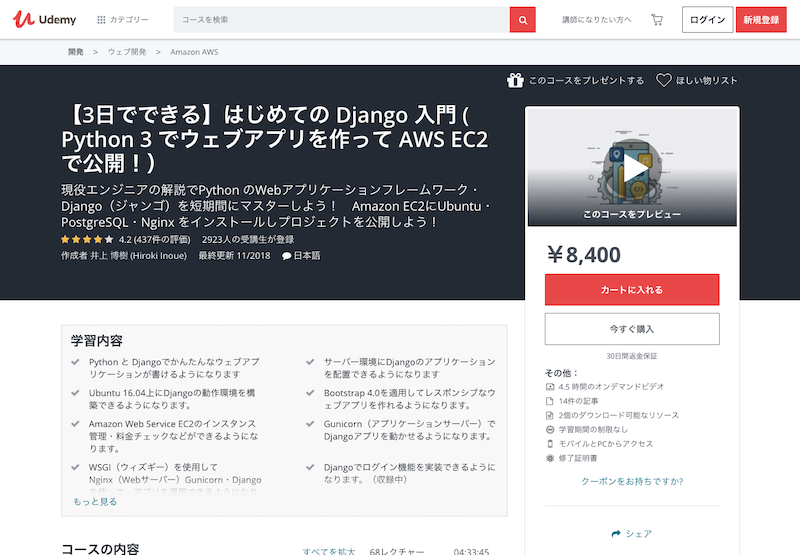
Task: Go to 開発 breadcrumb
Action: (76, 52)
